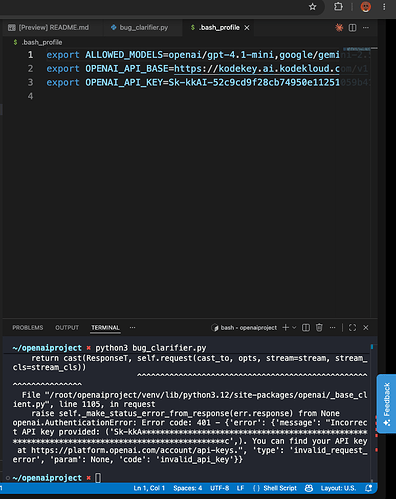Click the AuthenticationError message line
396x499 pixels.
point(190,423)
